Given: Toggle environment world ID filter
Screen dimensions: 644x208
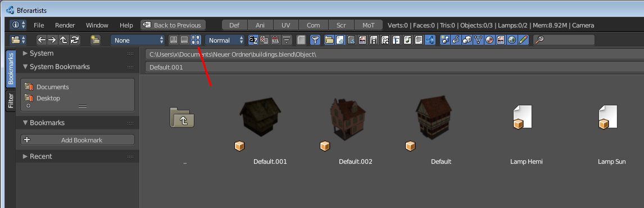Looking at the screenshot, I should click(511, 40).
